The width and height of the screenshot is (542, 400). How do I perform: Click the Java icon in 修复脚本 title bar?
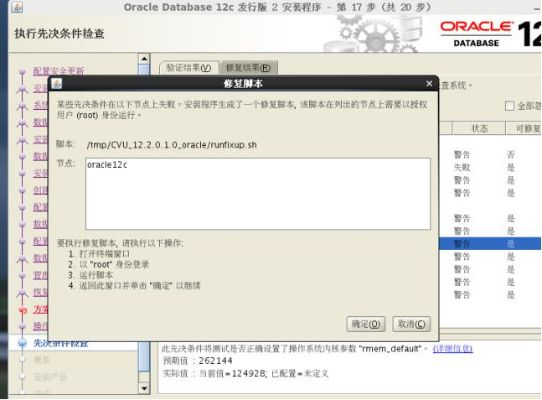click(x=56, y=83)
